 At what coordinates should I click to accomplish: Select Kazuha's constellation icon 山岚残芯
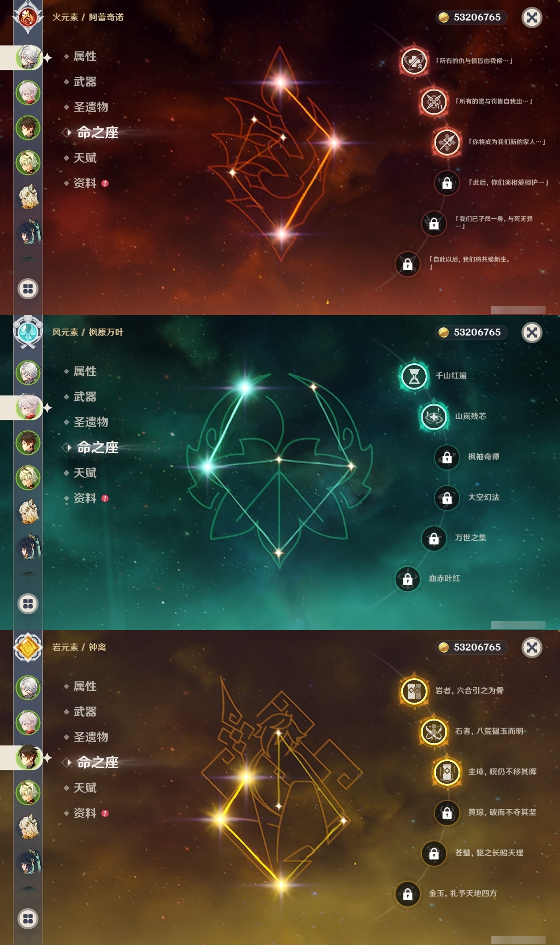(x=434, y=416)
